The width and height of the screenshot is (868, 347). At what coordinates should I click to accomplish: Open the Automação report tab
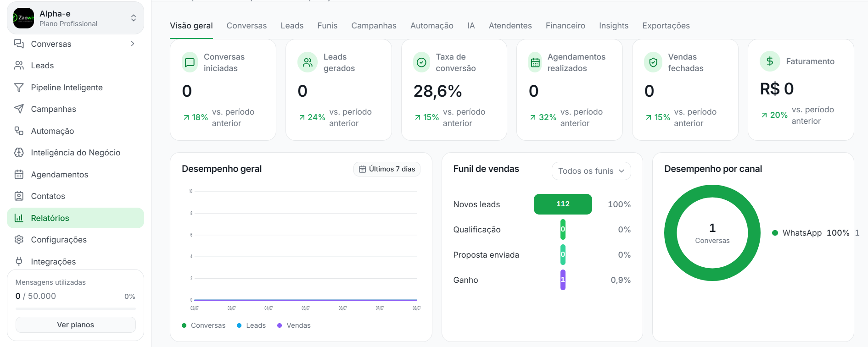(431, 26)
